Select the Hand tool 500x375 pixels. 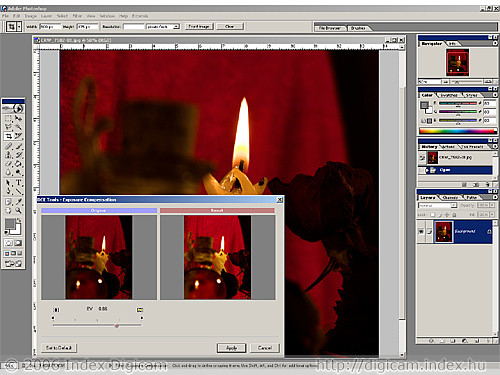(8, 210)
